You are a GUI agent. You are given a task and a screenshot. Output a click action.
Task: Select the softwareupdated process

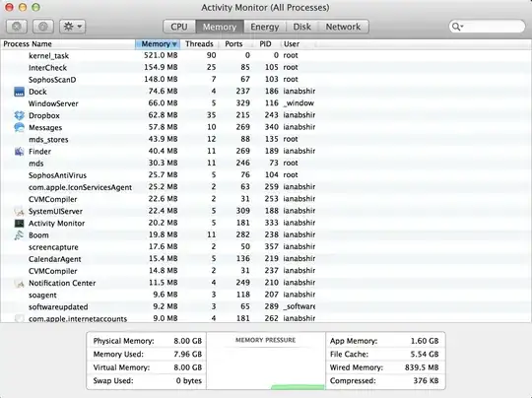point(266,306)
